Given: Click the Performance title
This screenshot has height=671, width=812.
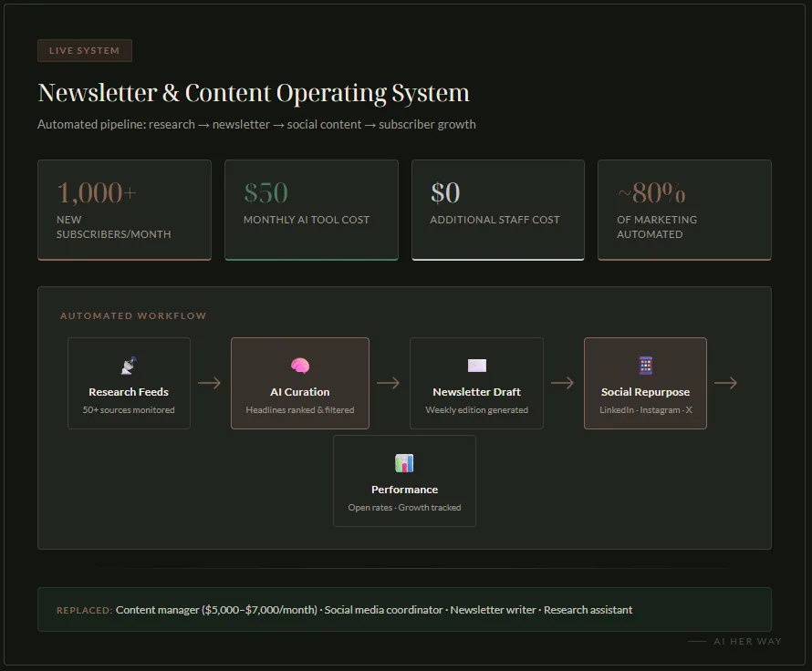Looking at the screenshot, I should tap(404, 490).
